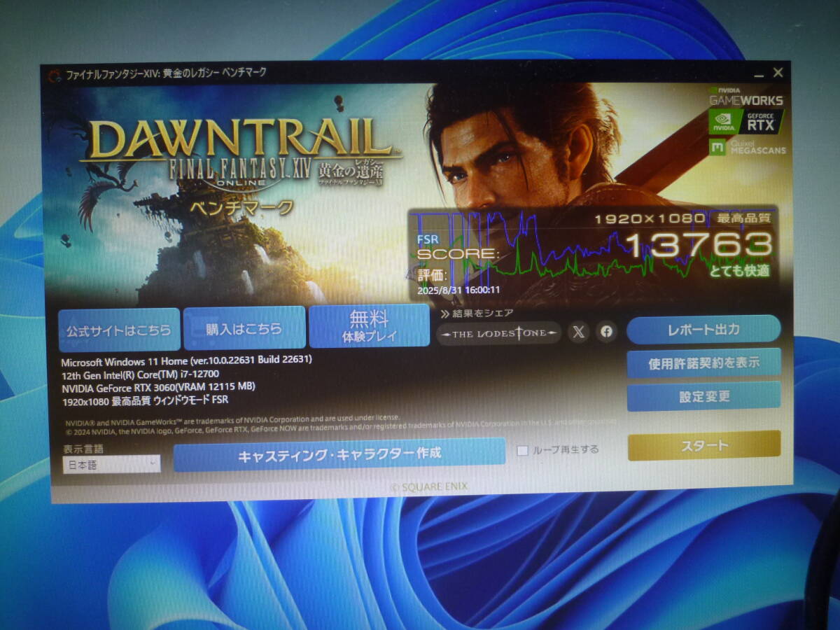Click the 結果をシェア share label
This screenshot has width=840, height=630.
tap(477, 313)
